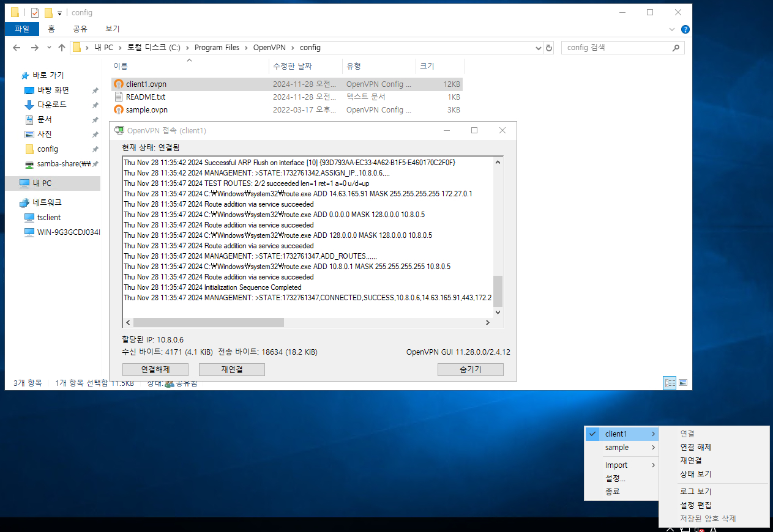Sort by 이름 column header
773x532 pixels.
190,66
